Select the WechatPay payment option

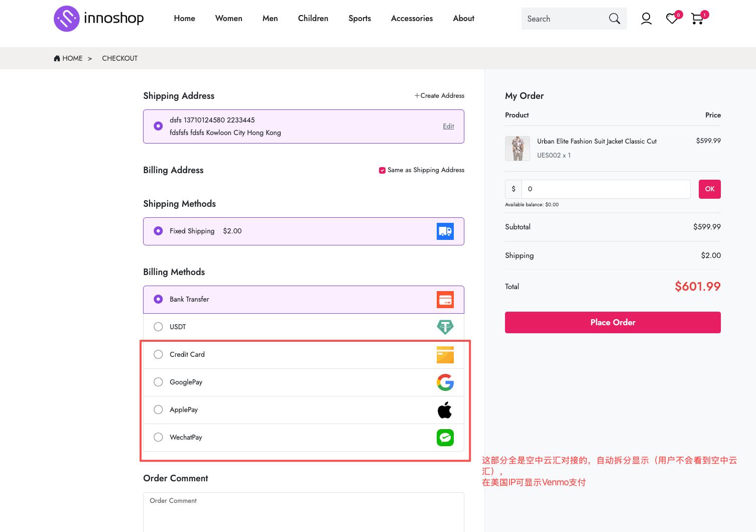tap(158, 437)
